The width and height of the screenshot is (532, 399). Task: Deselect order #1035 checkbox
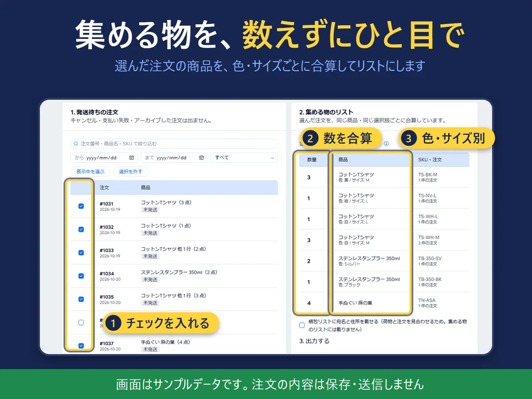[x=81, y=299]
